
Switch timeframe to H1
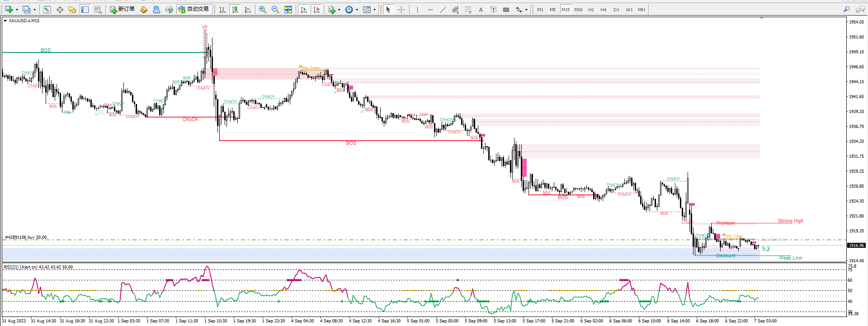click(x=591, y=9)
